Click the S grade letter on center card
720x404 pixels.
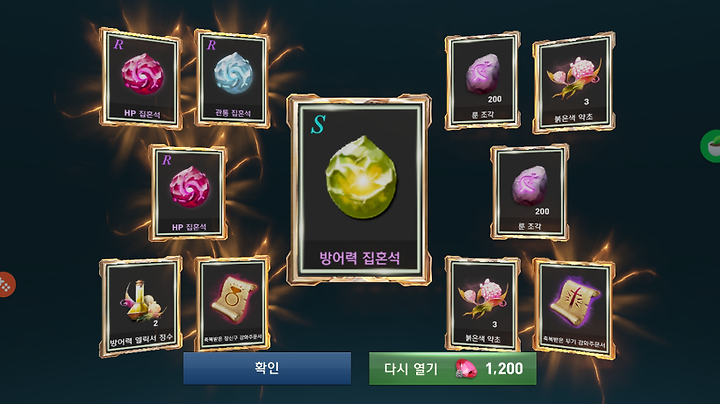[x=318, y=124]
